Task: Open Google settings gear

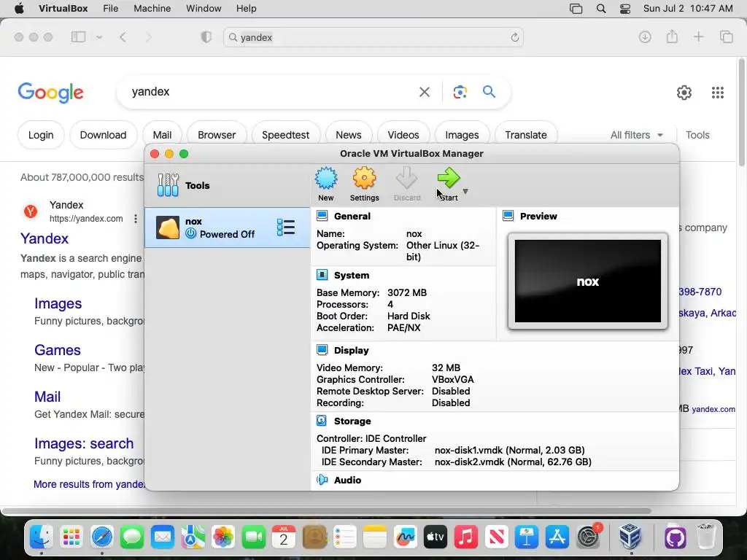Action: point(684,93)
